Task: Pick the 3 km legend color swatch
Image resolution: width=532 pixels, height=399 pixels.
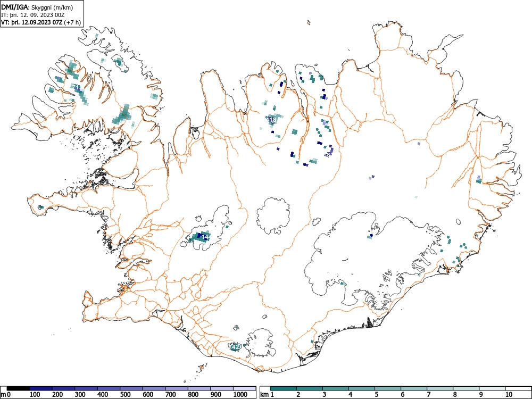Action: [x=336, y=388]
